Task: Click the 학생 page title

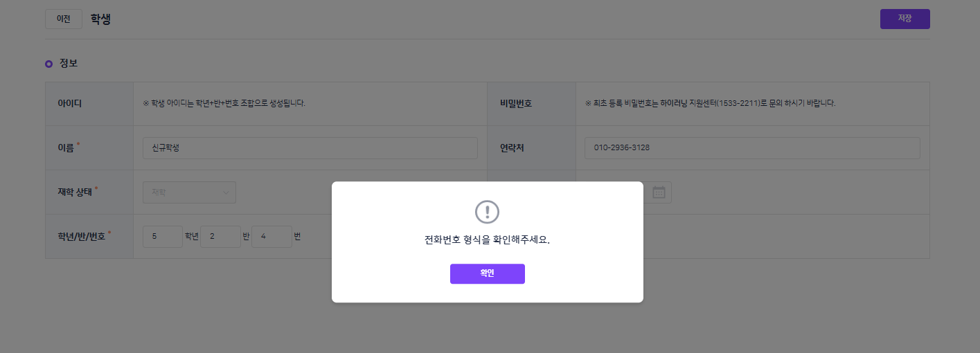Action: [100, 19]
